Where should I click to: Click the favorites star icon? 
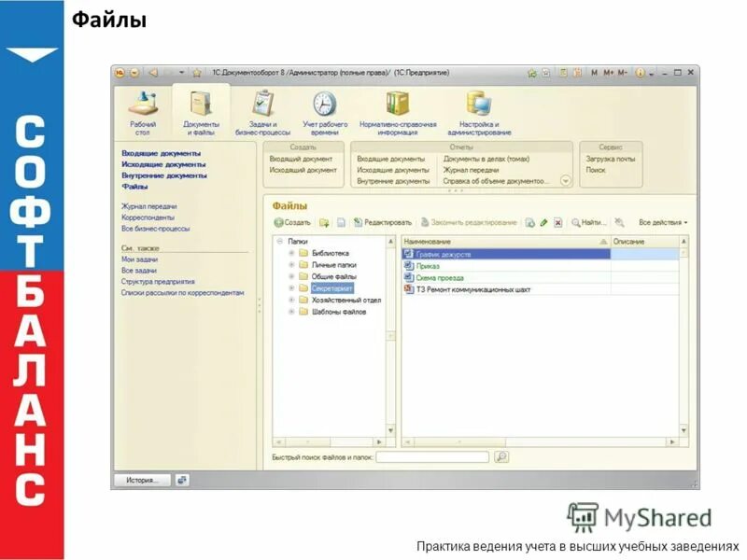pos(196,73)
